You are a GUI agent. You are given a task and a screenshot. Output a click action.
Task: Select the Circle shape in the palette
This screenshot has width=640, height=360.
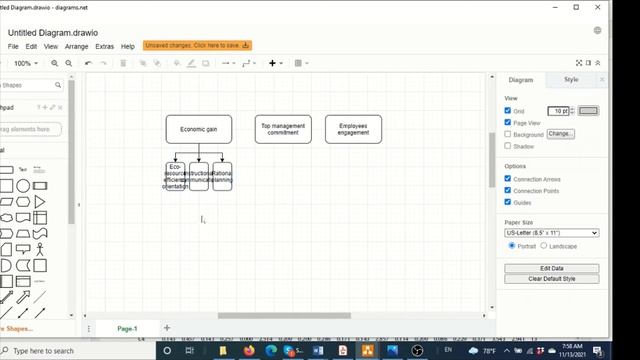click(23, 186)
